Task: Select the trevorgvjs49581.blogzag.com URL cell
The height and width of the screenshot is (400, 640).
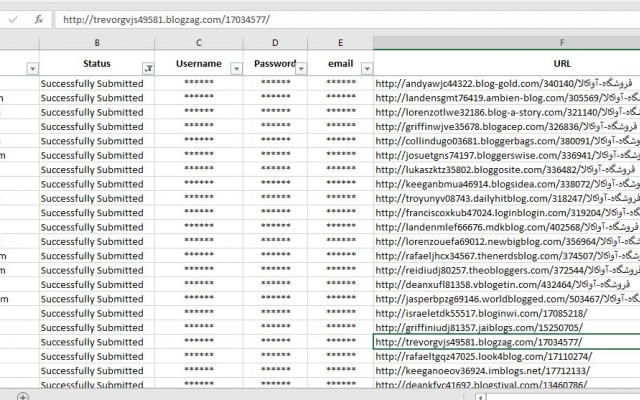Action: coord(507,342)
